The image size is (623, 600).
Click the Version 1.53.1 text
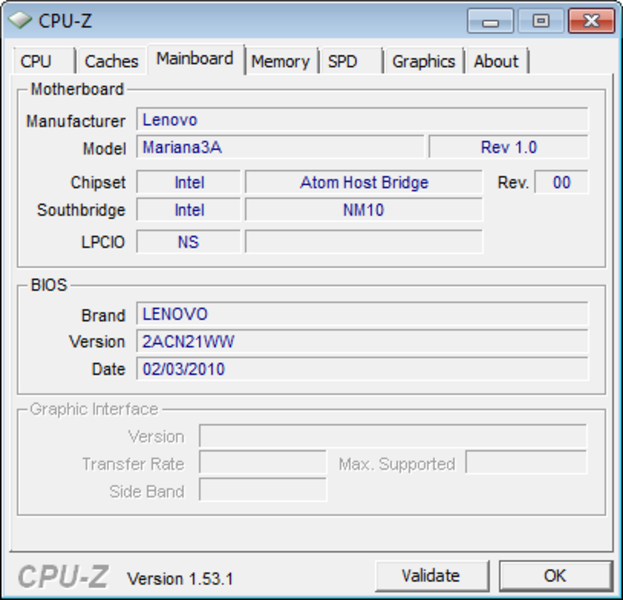180,579
